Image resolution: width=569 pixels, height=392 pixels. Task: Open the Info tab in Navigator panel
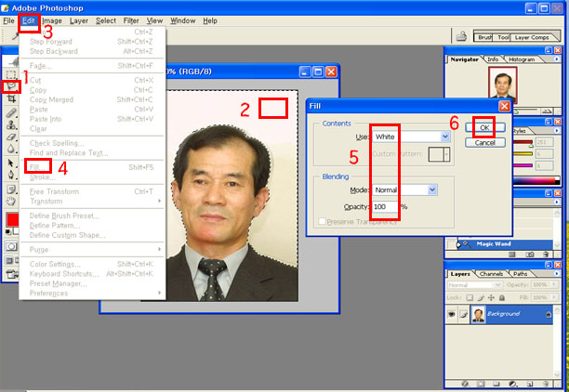[493, 59]
